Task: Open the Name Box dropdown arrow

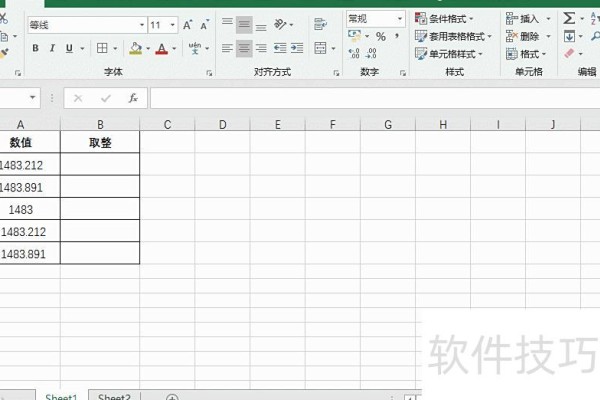Action: (x=33, y=98)
